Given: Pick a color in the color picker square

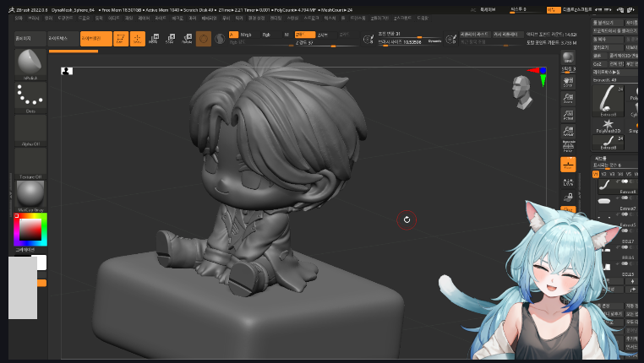Looking at the screenshot, I should pyautogui.click(x=30, y=230).
